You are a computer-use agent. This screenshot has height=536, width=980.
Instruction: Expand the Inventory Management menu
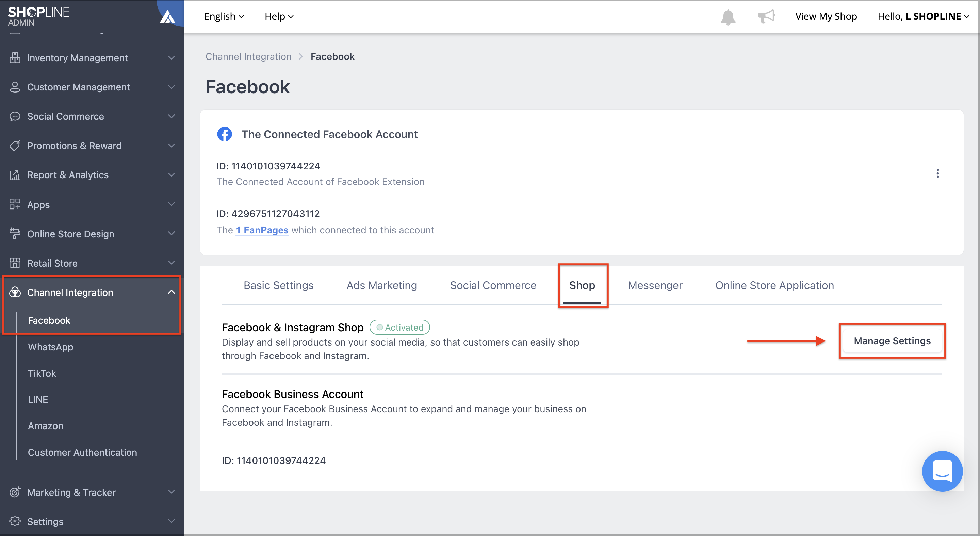pyautogui.click(x=171, y=58)
